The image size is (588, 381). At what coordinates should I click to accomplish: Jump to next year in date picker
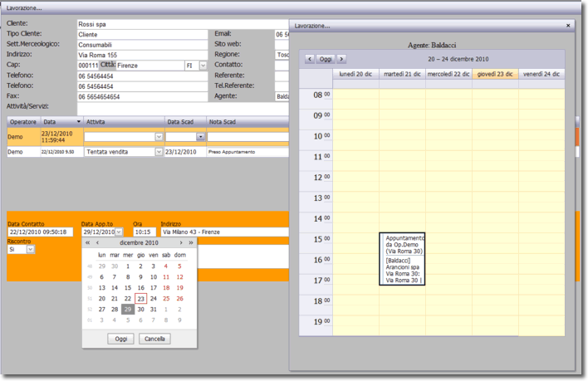(190, 242)
